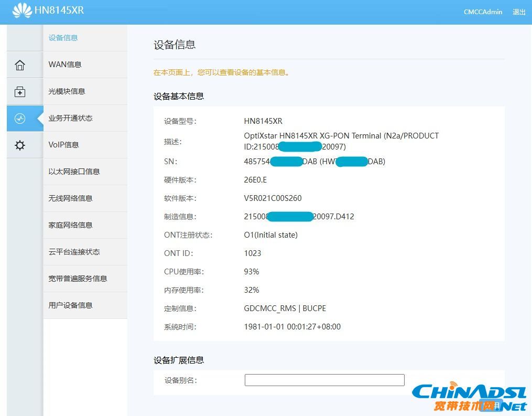The height and width of the screenshot is (416, 532).
Task: Select hardware version value 26E0.E
Action: (255, 179)
